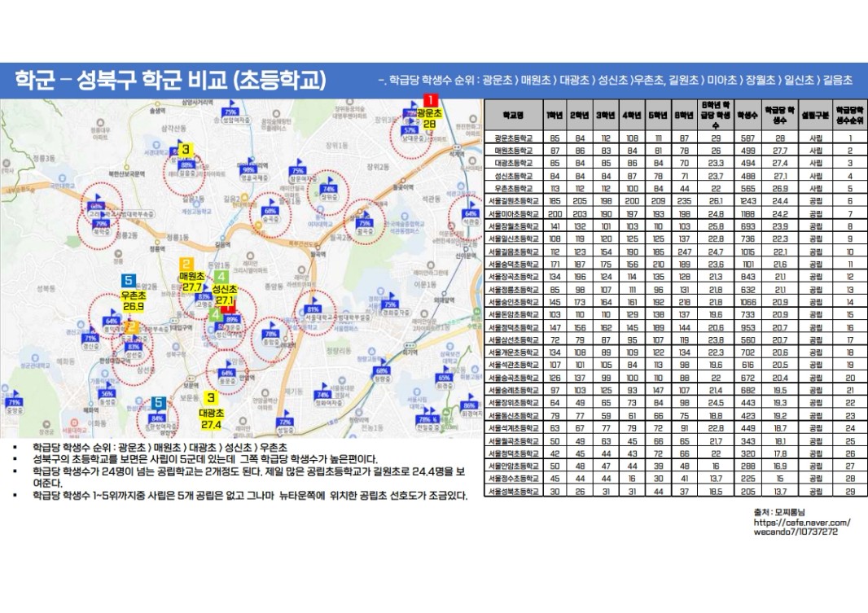Click the slide title 성북구 학군 비교
This screenshot has width=868, height=613.
point(170,80)
